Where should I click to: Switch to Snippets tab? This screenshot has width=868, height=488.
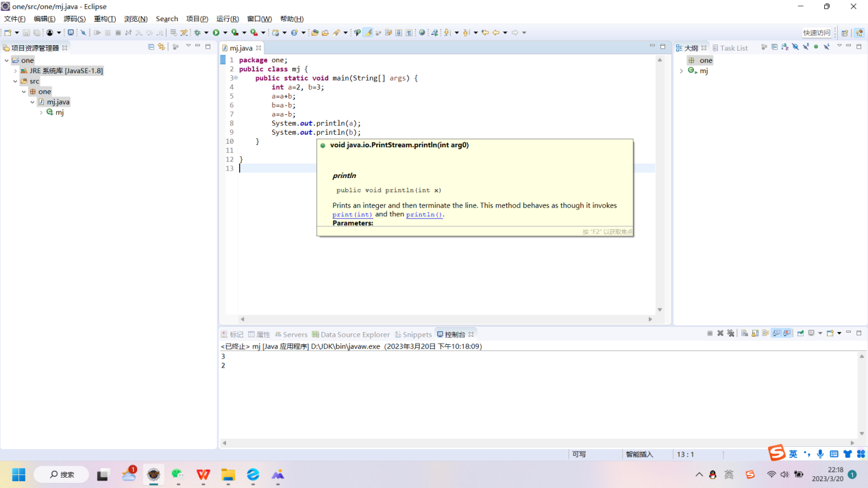pos(413,335)
